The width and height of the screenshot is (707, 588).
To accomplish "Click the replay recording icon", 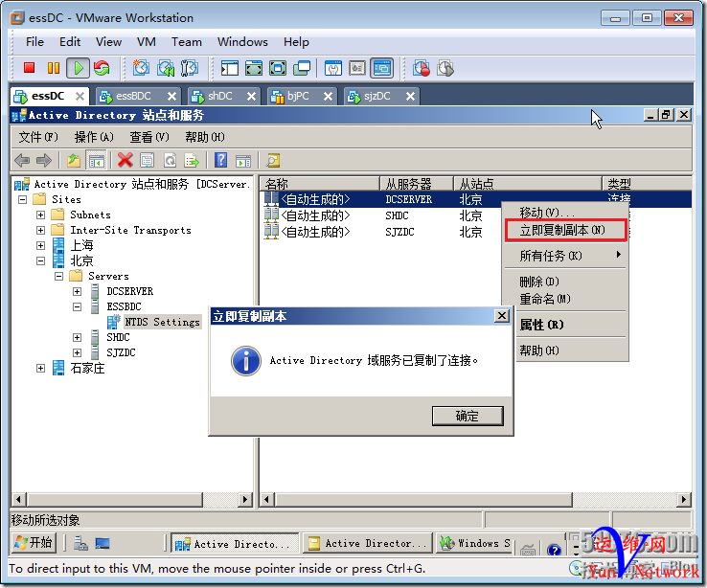I will (445, 68).
